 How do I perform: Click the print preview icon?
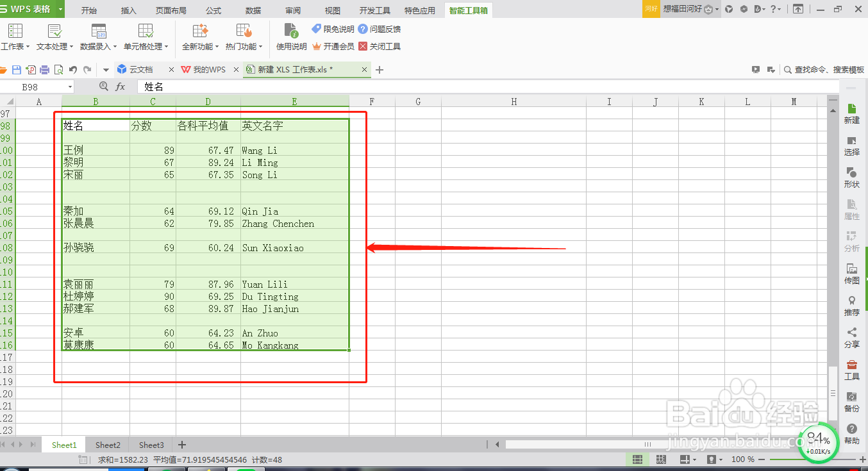(58, 70)
